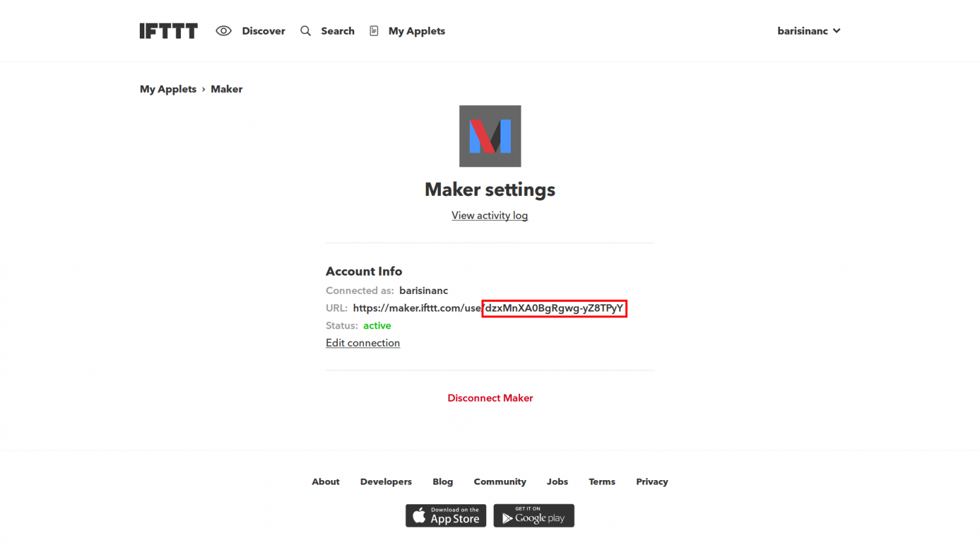
Task: Select Maker in the breadcrumb
Action: point(226,88)
